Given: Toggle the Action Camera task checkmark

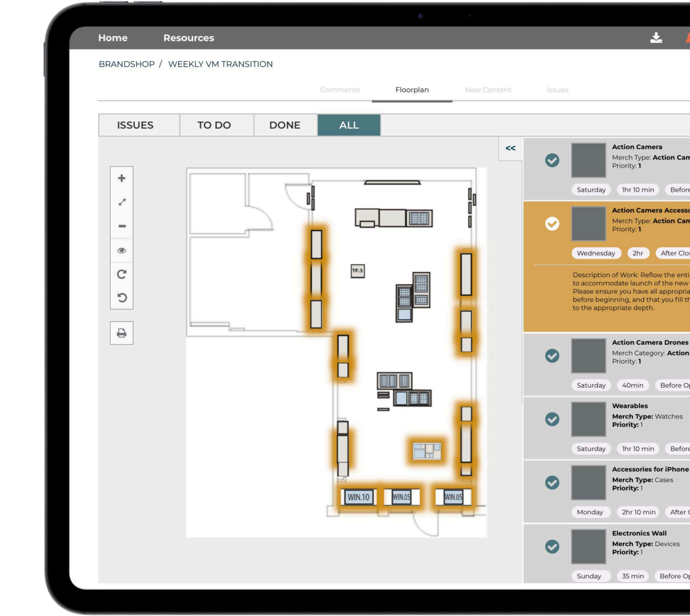Looking at the screenshot, I should click(552, 160).
